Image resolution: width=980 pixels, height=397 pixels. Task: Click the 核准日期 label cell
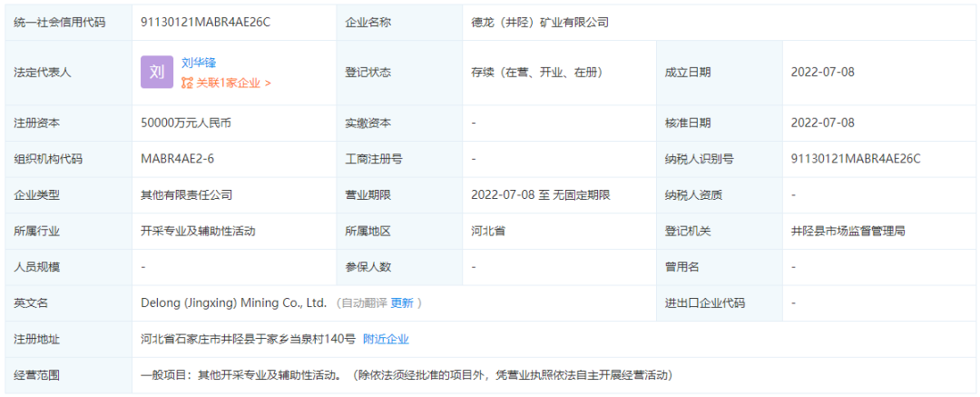720,123
